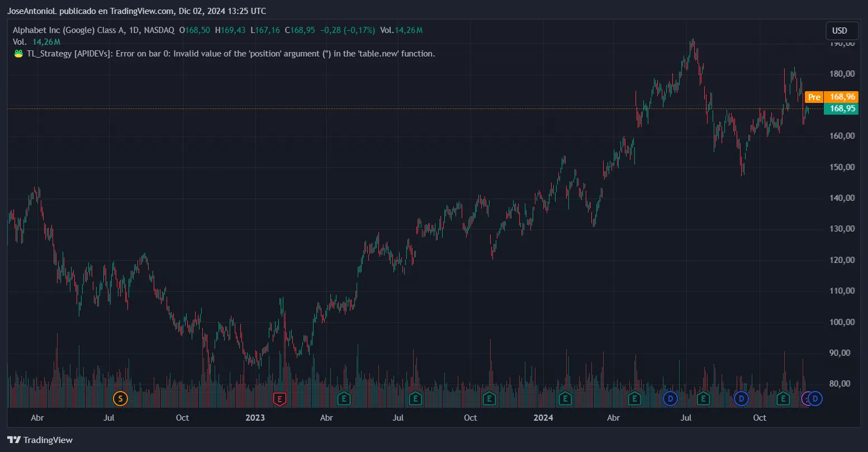Click the green 168,95 current price label
The image size is (868, 452).
(842, 109)
